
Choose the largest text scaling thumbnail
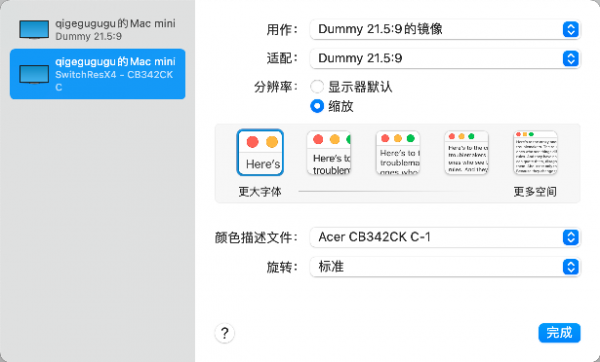click(260, 152)
